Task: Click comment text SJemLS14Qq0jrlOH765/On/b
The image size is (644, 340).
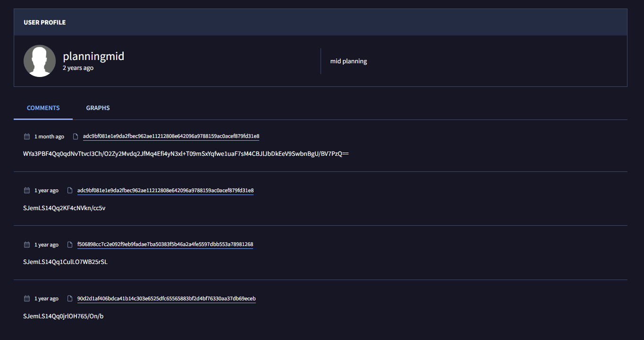Action: [63, 316]
